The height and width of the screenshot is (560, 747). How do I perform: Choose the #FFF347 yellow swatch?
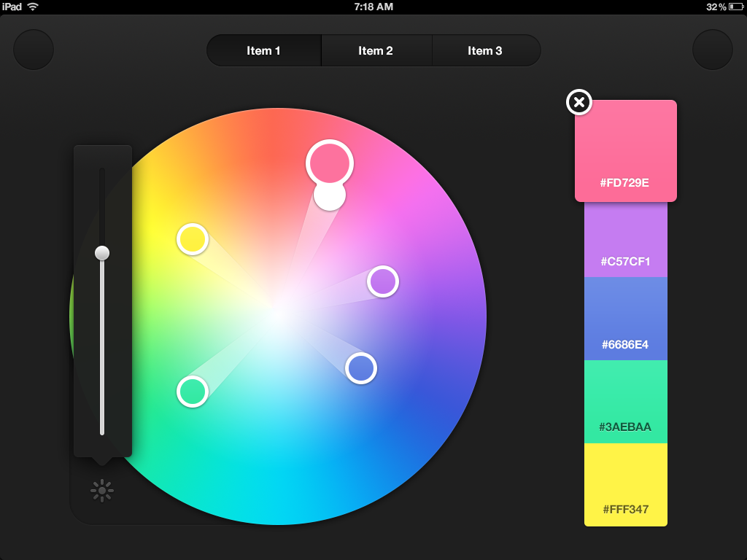(625, 485)
